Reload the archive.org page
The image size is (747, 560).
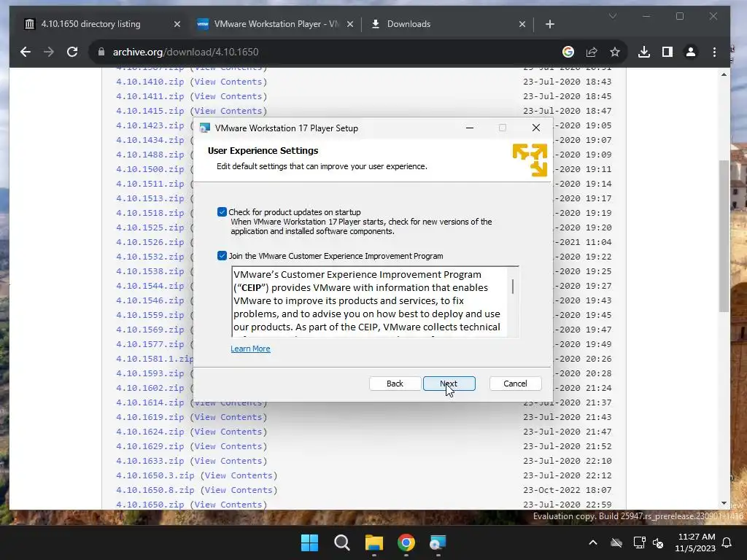point(72,52)
